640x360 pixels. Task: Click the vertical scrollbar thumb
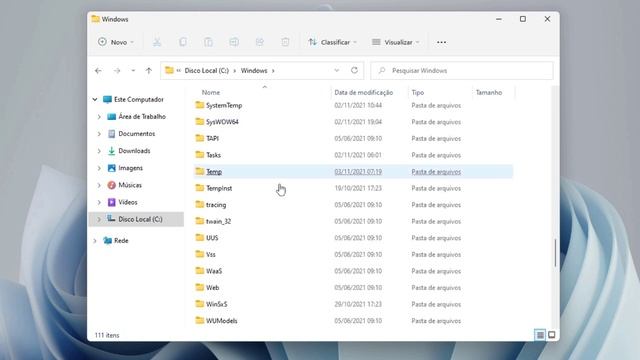click(x=555, y=252)
